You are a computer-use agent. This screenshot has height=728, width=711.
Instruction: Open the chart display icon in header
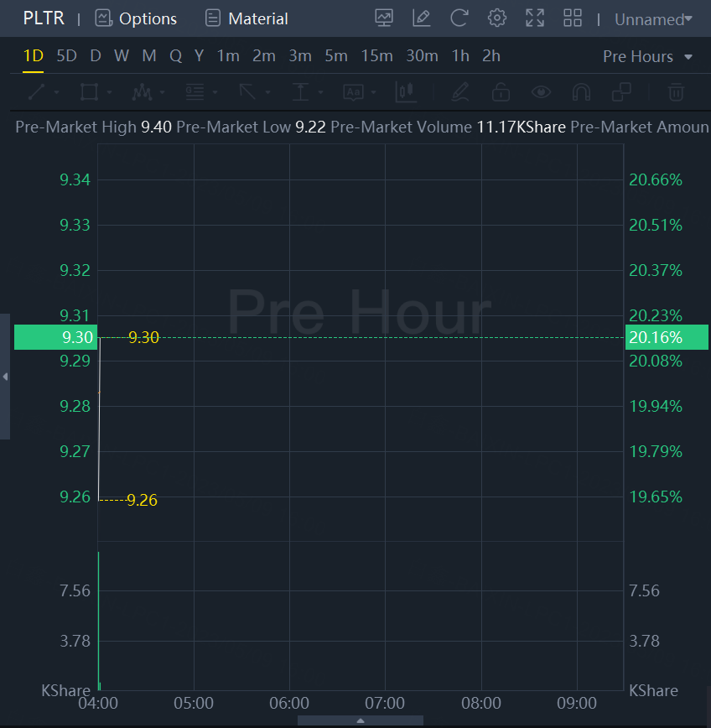click(384, 18)
